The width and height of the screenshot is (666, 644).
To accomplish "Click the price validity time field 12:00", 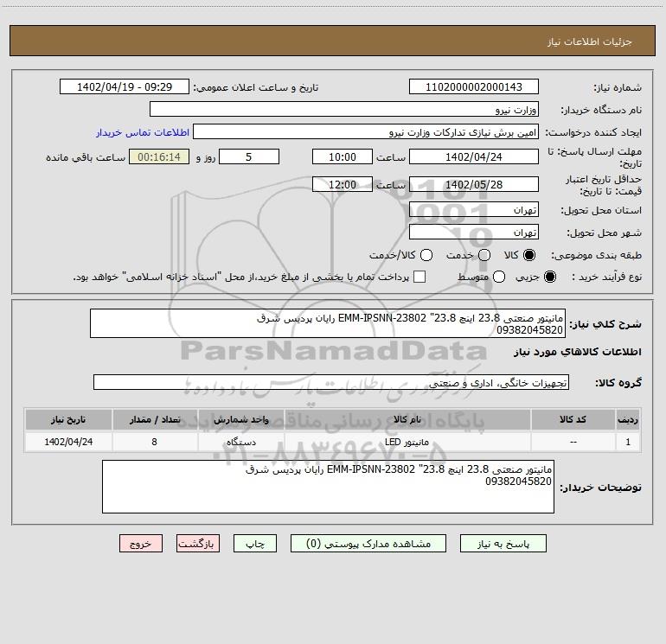I will [x=343, y=184].
